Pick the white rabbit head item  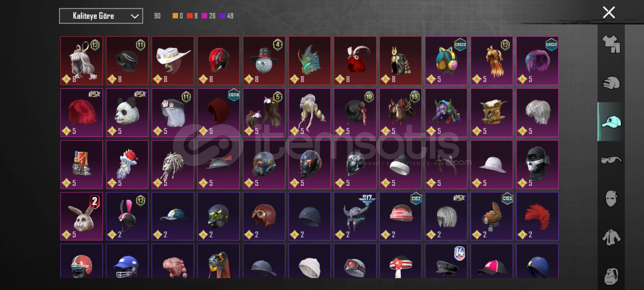click(82, 216)
